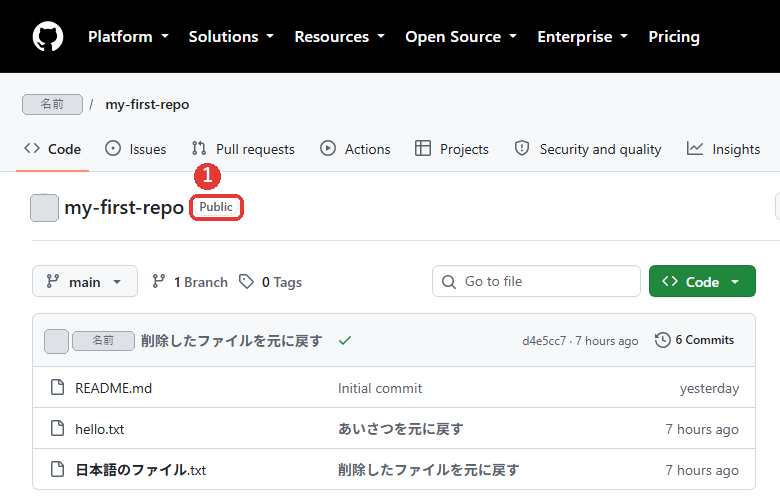The width and height of the screenshot is (780, 500).
Task: View the 1 Branch list
Action: point(201,282)
